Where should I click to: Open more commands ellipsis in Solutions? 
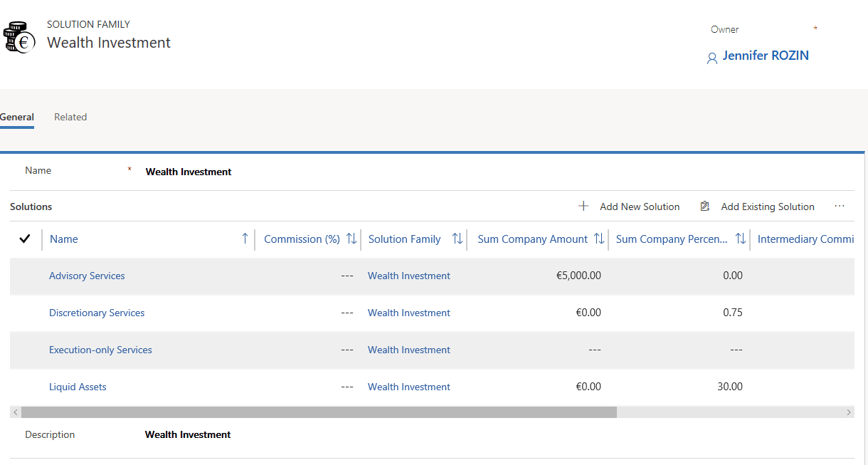point(840,206)
